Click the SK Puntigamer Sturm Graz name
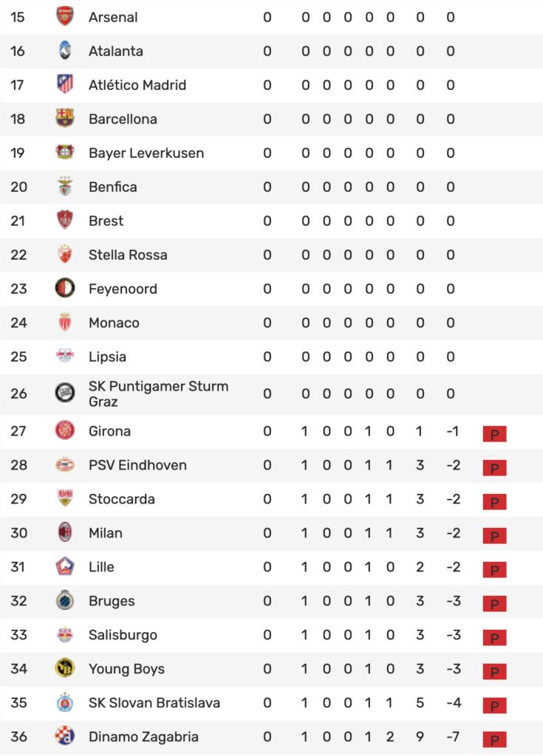The height and width of the screenshot is (756, 543). click(x=158, y=394)
